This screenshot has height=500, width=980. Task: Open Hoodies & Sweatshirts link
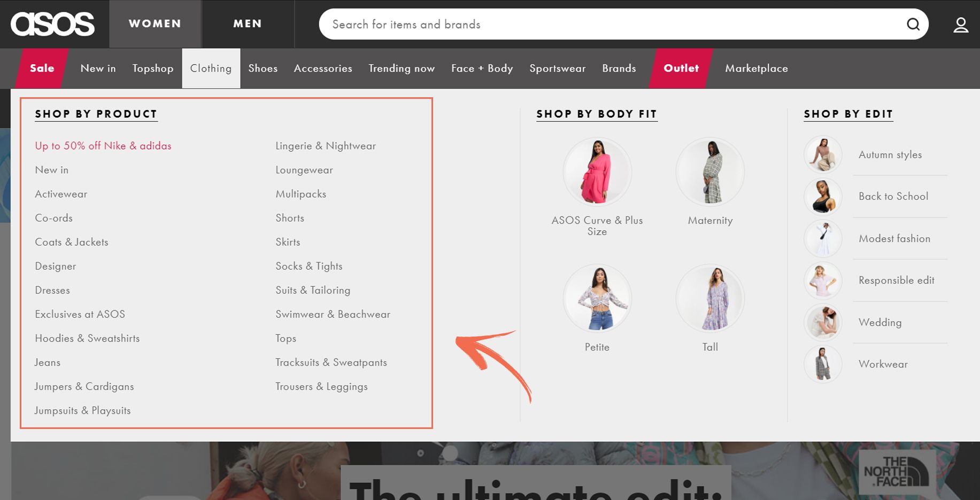tap(87, 338)
